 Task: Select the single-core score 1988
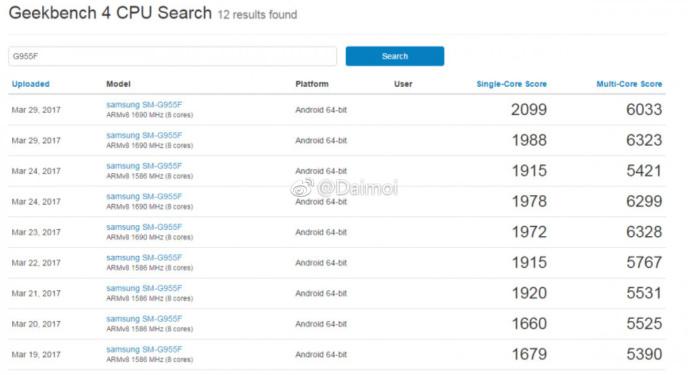point(529,140)
